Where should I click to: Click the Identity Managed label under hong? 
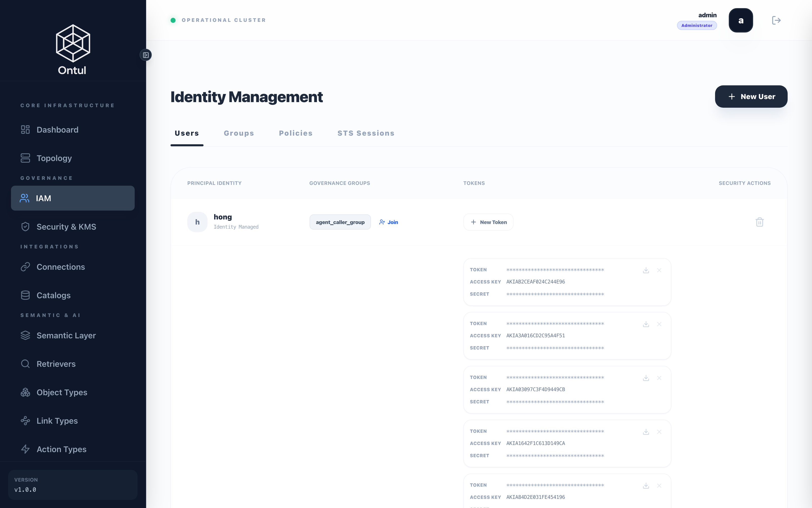coord(236,227)
